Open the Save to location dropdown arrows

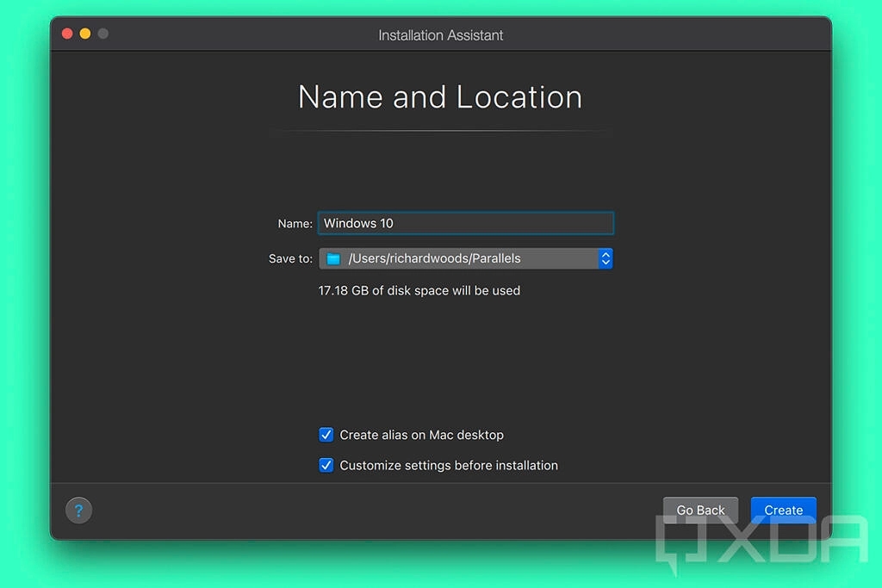point(606,258)
